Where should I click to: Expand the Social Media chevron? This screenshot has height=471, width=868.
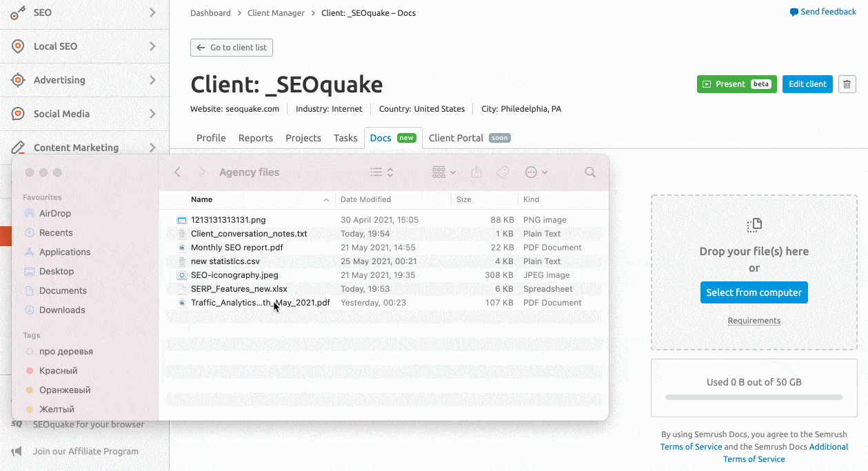click(x=152, y=114)
